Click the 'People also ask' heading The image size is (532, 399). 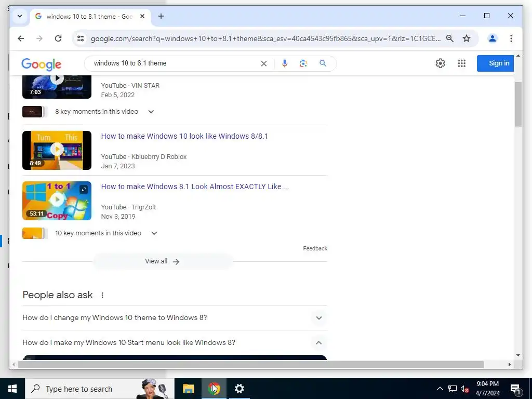tap(58, 295)
